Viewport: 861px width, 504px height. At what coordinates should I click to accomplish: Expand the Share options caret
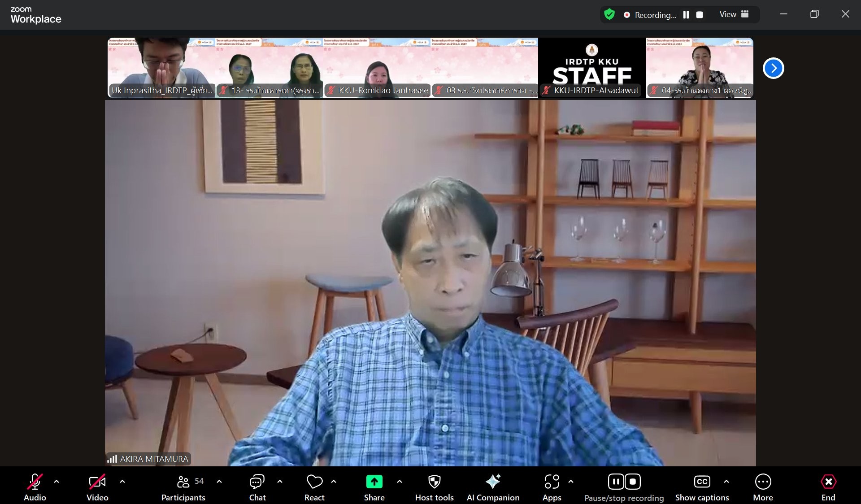coord(400,482)
